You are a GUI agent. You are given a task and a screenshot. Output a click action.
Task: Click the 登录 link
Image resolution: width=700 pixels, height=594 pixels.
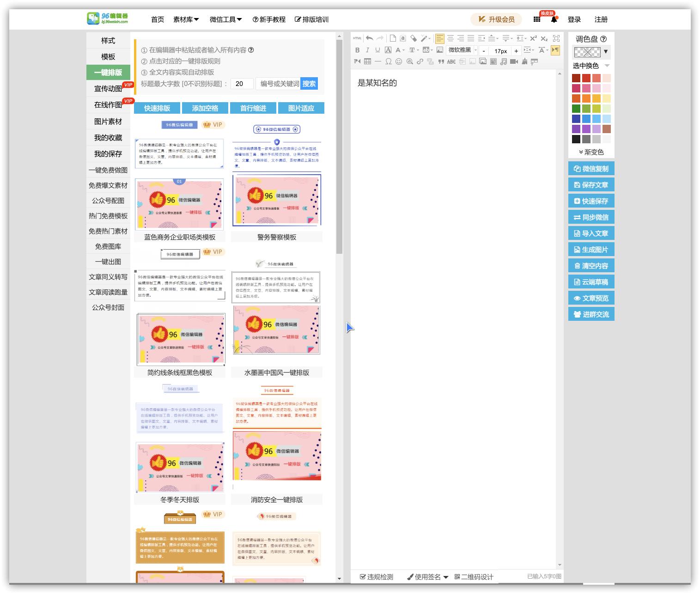(x=574, y=19)
